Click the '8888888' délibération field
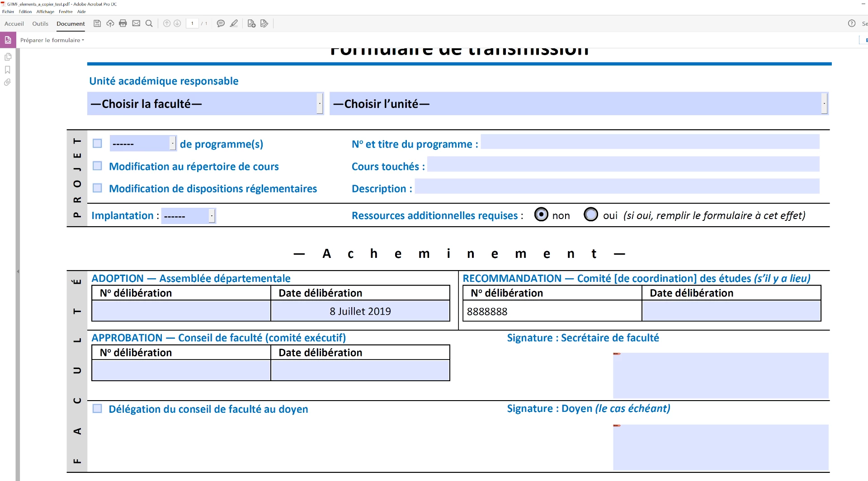The height and width of the screenshot is (481, 868). click(x=552, y=311)
